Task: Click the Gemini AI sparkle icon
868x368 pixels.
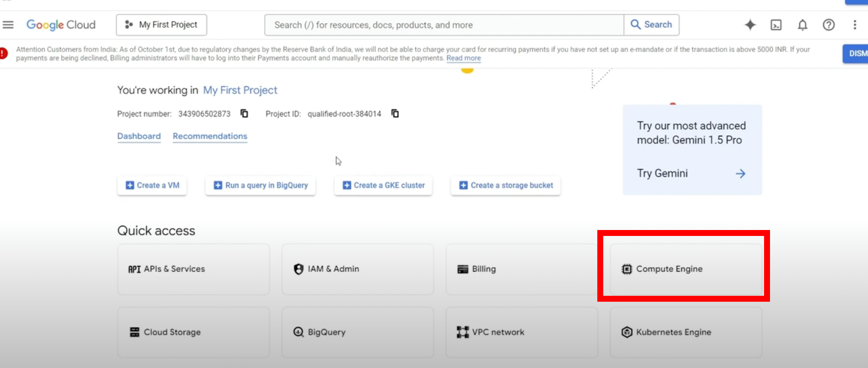Action: [750, 25]
